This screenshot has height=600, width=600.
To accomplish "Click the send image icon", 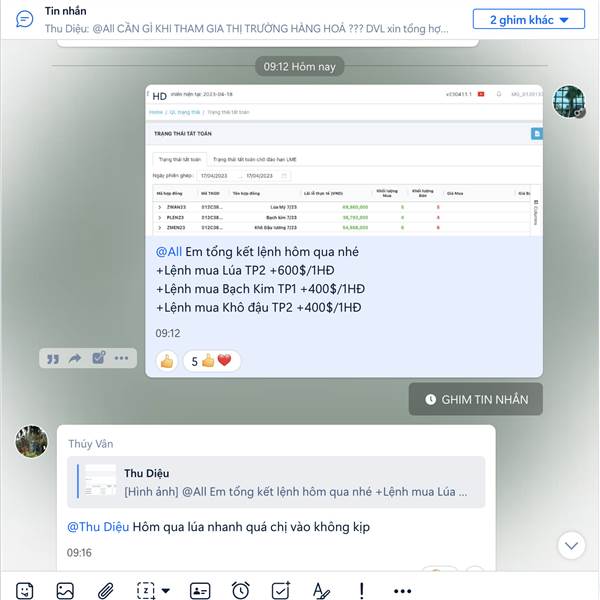I will click(x=65, y=590).
